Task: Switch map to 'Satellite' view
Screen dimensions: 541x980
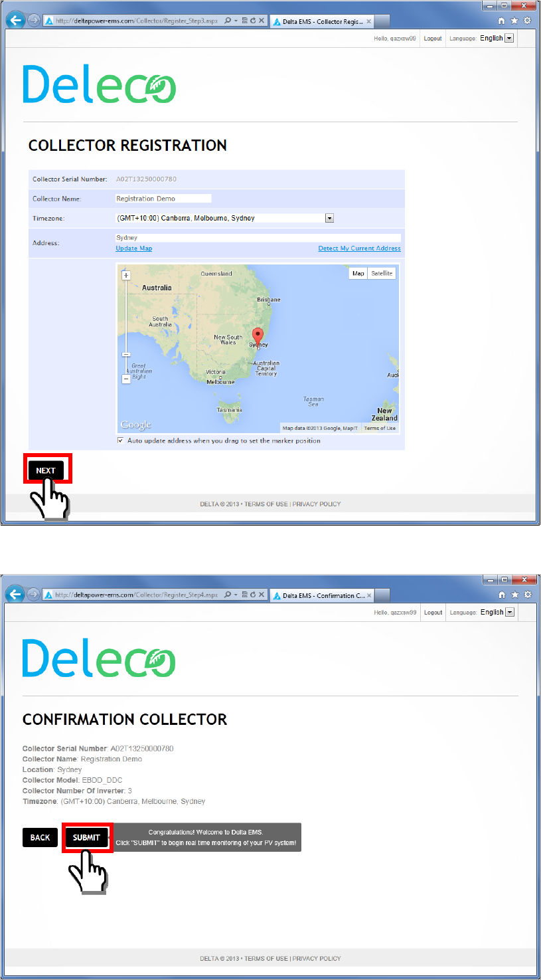Action: [x=382, y=273]
